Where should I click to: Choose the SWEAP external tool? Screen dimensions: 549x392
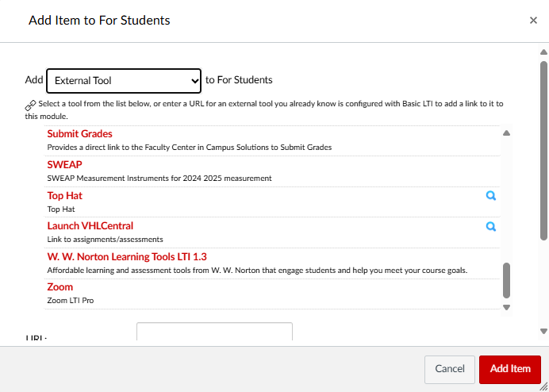(x=64, y=164)
